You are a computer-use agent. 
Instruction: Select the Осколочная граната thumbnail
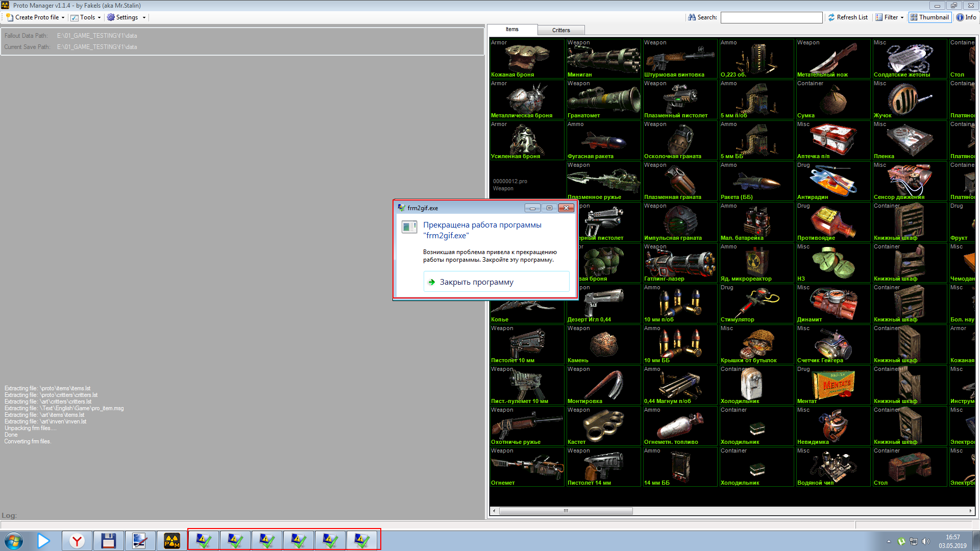coord(680,140)
